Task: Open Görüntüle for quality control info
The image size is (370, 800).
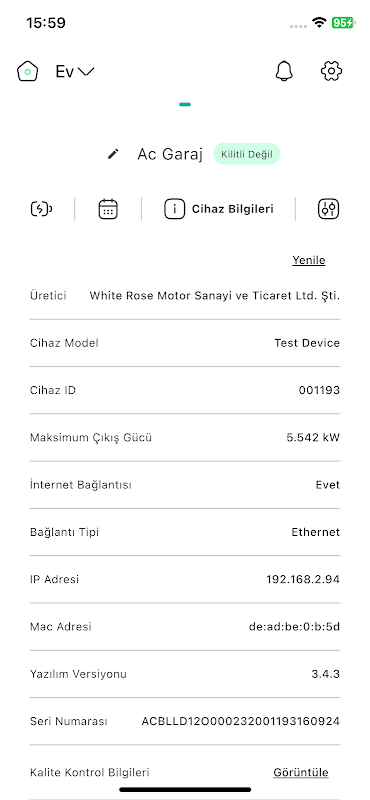Action: coord(301,772)
